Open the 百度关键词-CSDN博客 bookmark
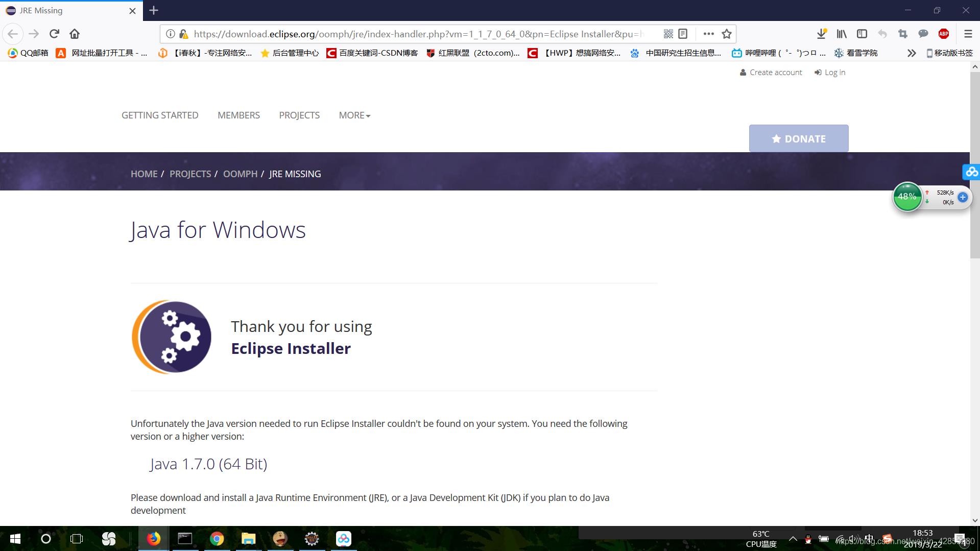This screenshot has width=980, height=551. (372, 53)
